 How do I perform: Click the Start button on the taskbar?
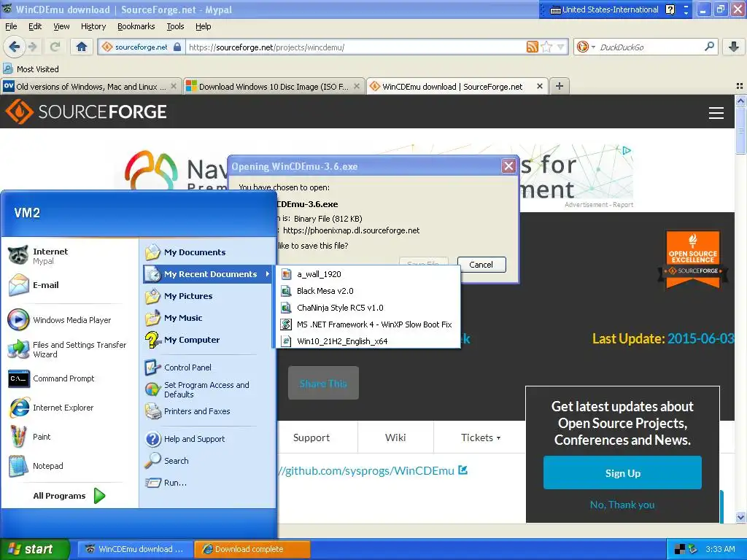point(35,549)
